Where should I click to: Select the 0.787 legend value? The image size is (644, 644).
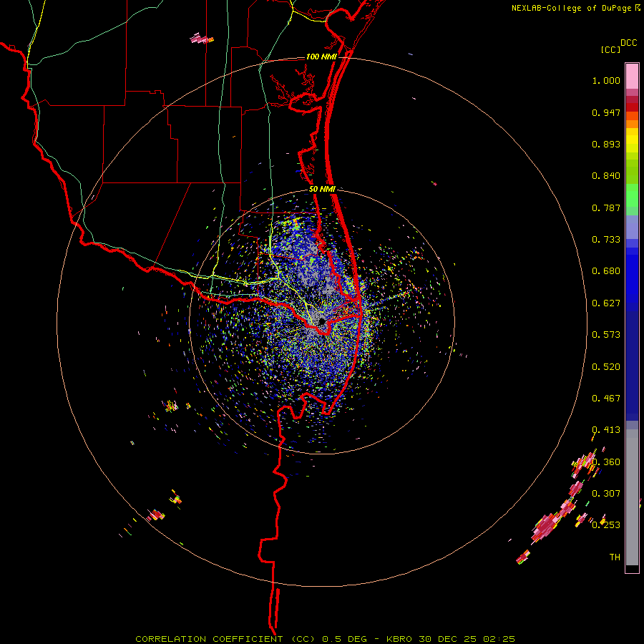tap(606, 208)
